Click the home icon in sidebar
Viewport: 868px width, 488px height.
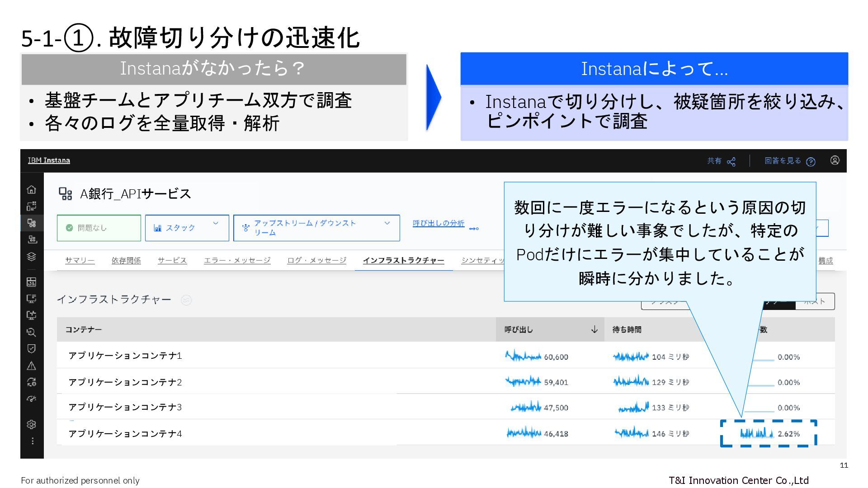pos(31,189)
